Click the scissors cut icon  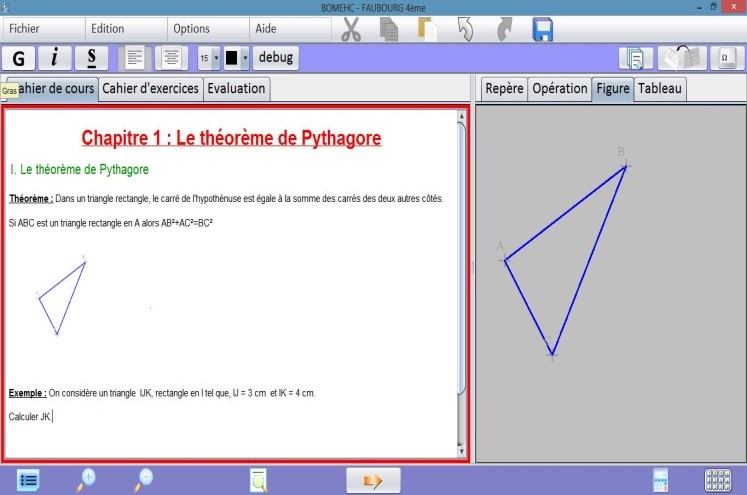pyautogui.click(x=351, y=30)
